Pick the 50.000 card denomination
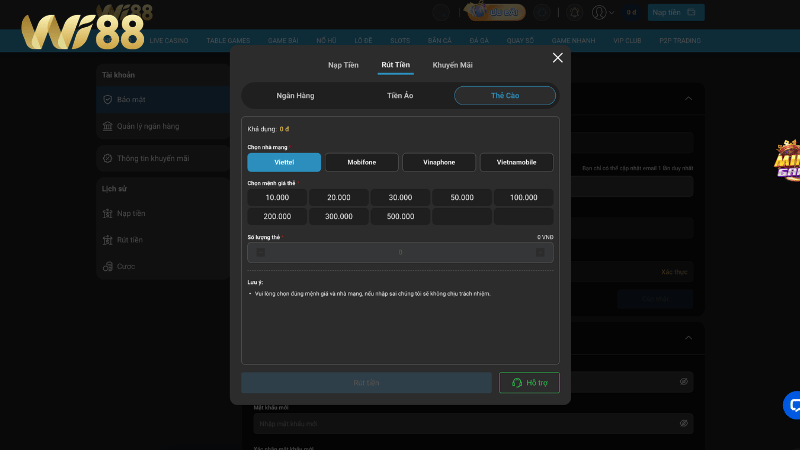The image size is (800, 450). pyautogui.click(x=461, y=198)
